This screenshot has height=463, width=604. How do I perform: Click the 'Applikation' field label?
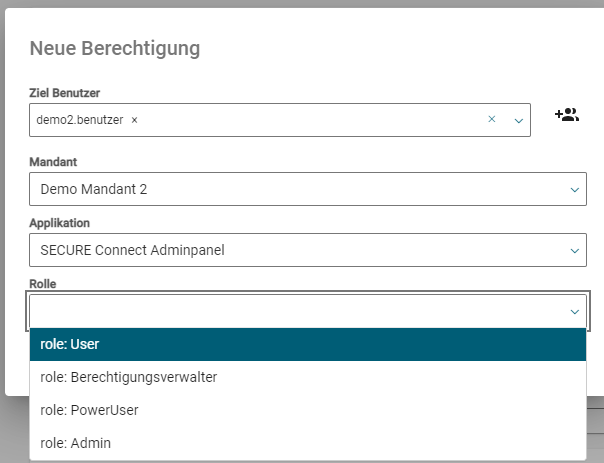click(x=59, y=223)
